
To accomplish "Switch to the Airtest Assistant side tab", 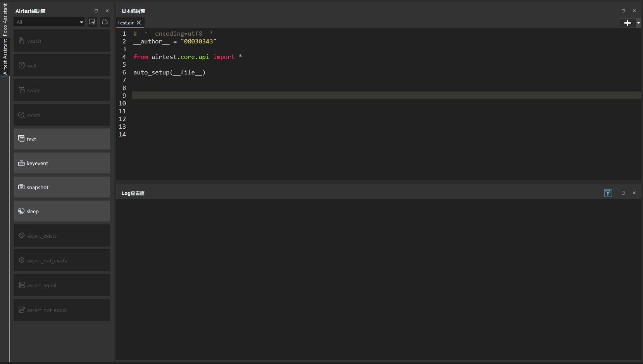I will tap(5, 57).
